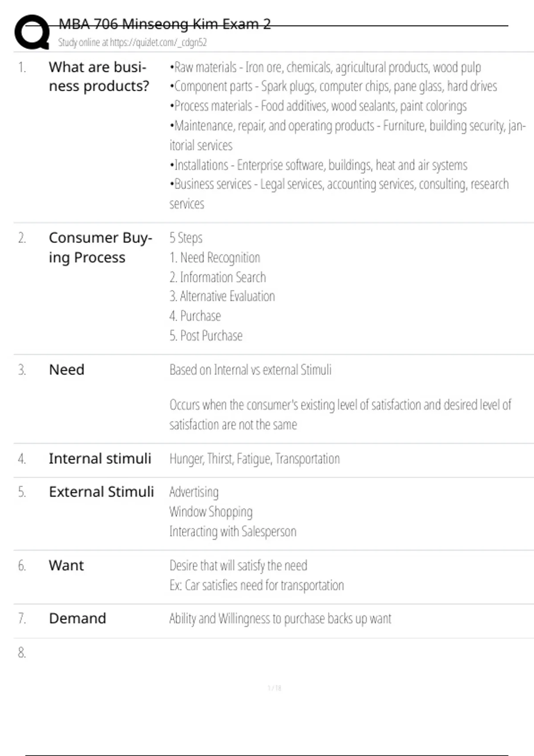534x756 pixels.
Task: Select the 'Demand' term heading
Action: (77, 618)
